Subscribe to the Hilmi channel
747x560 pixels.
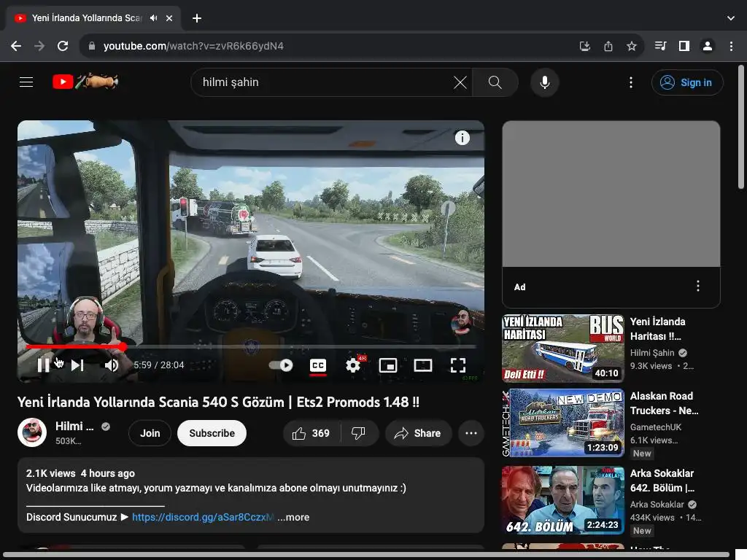[212, 433]
